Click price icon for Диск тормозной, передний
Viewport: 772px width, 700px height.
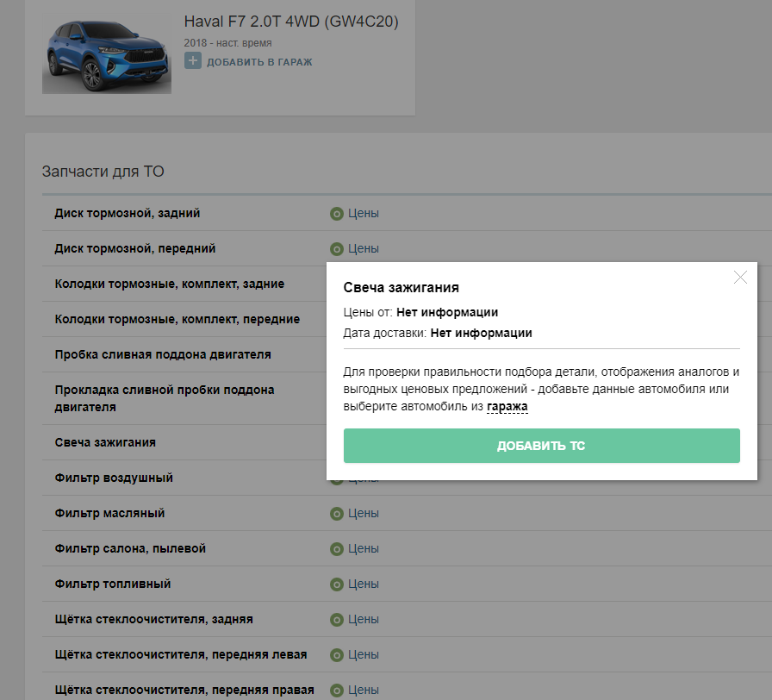coord(337,249)
